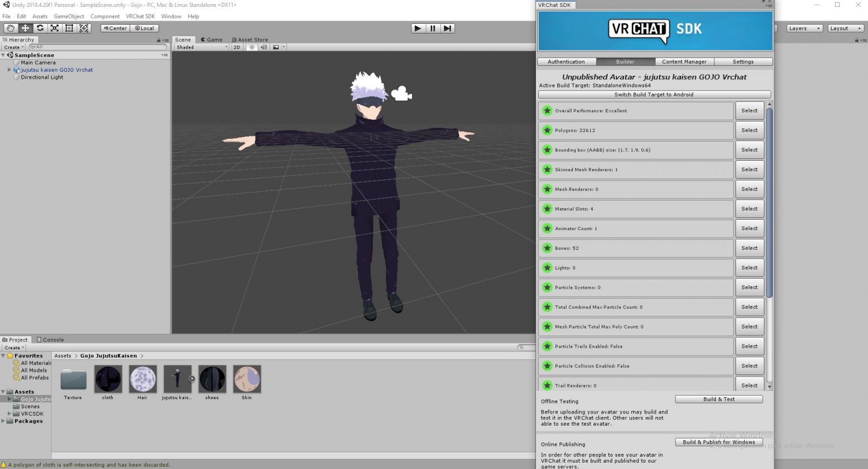Select the Move tool
The width and height of the screenshot is (868, 469).
click(x=24, y=28)
